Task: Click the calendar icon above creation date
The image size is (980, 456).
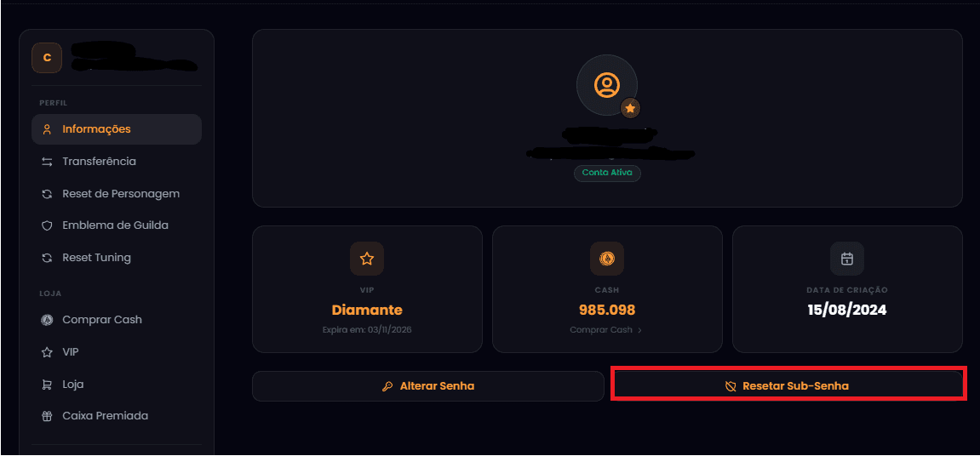Action: (x=847, y=259)
